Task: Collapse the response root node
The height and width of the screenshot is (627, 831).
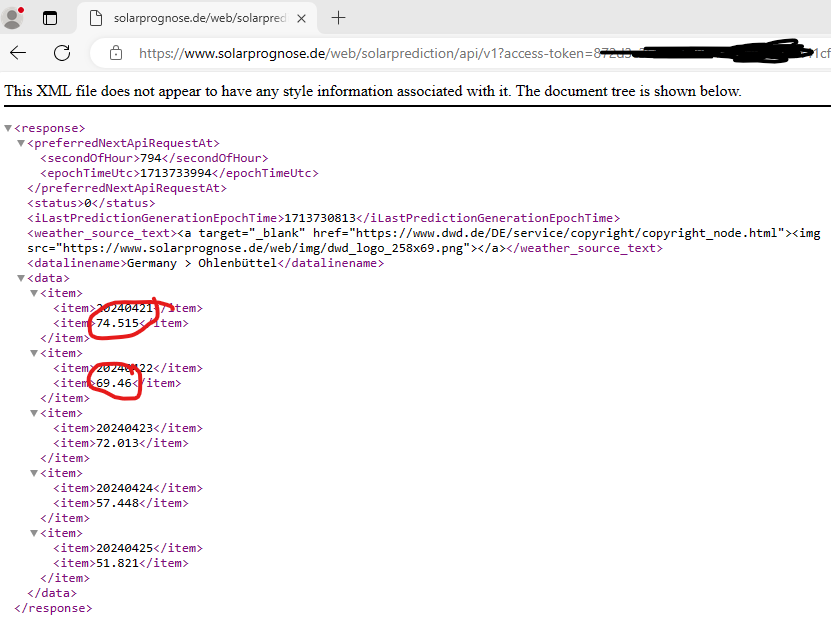Action: (8, 128)
